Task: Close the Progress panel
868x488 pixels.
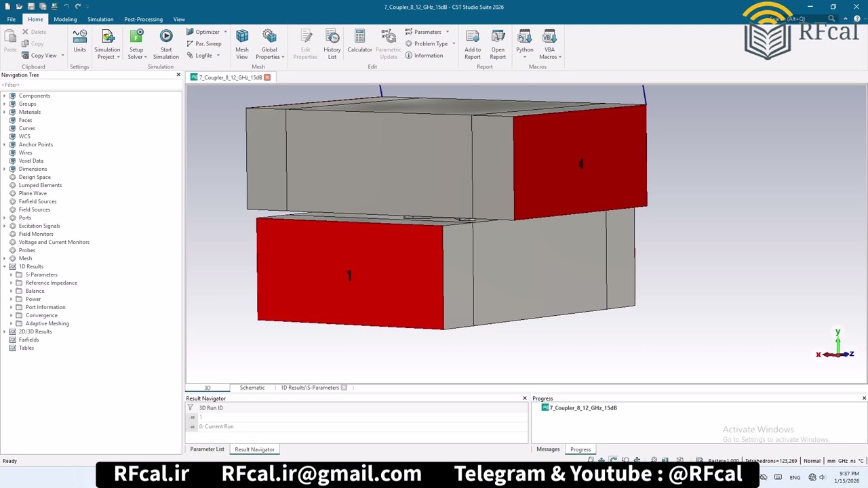Action: [x=864, y=398]
